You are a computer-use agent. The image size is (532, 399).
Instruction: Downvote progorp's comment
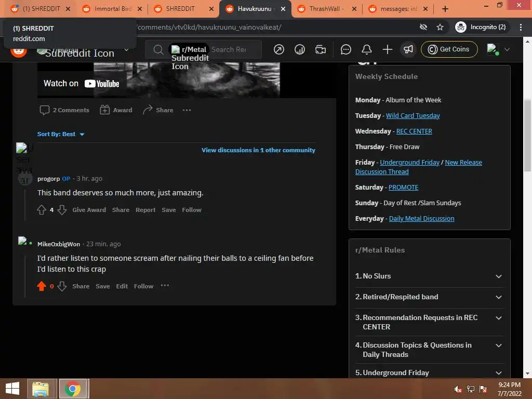click(x=62, y=210)
